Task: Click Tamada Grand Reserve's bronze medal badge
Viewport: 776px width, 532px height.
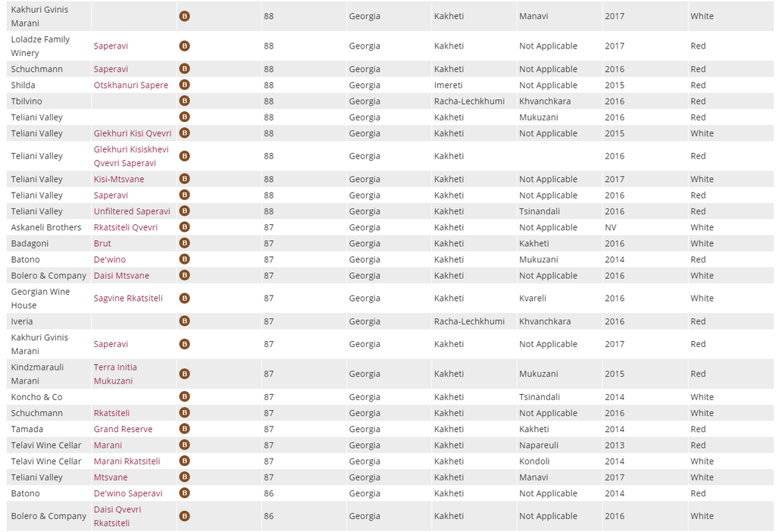Action: (184, 429)
